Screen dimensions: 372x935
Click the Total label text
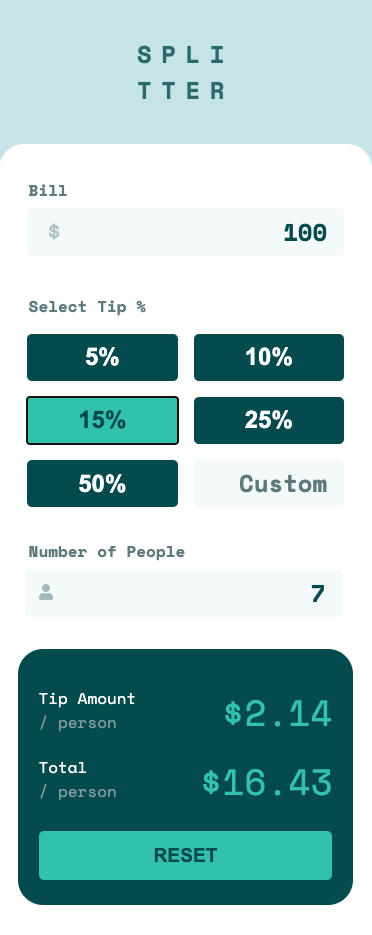click(x=63, y=767)
